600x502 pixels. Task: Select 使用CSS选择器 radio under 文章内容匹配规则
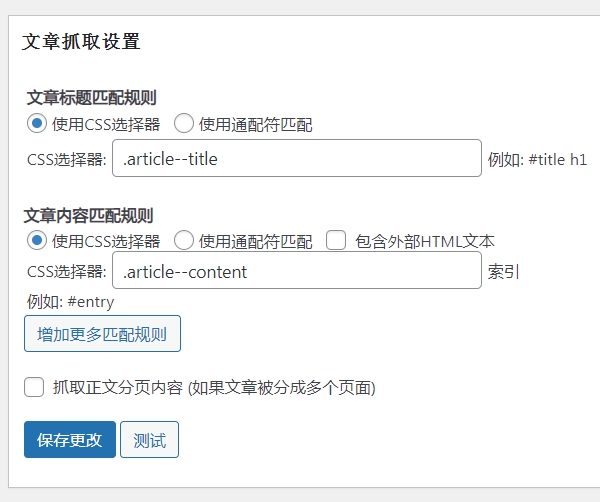point(37,241)
